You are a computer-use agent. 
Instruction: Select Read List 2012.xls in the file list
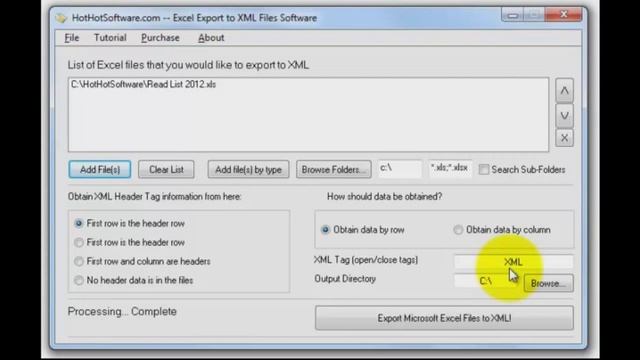[143, 84]
